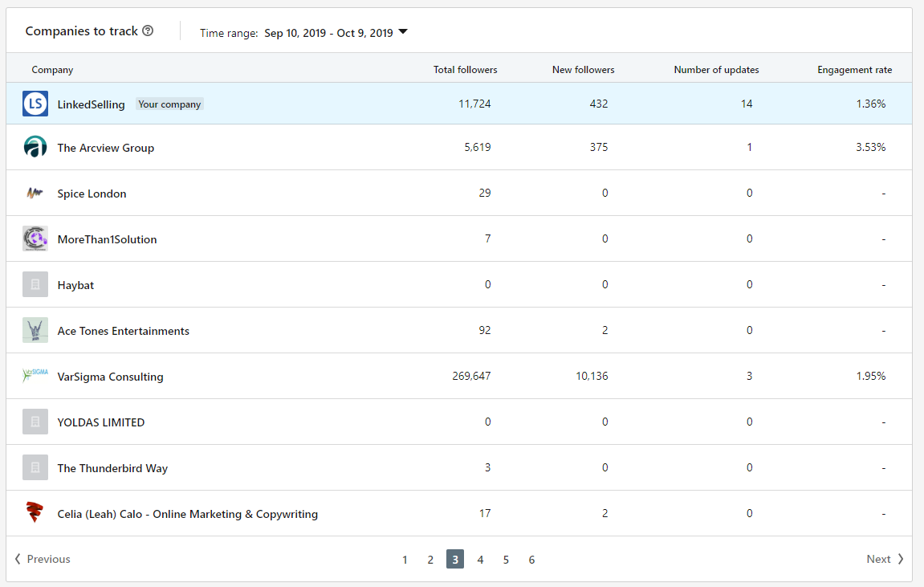Go to page 5
The height and width of the screenshot is (587, 924).
pyautogui.click(x=506, y=560)
